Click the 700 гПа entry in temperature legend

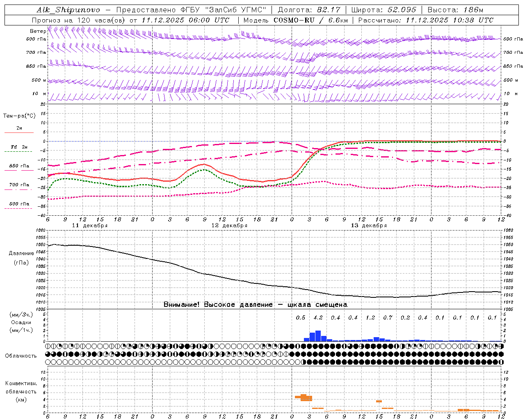[19, 185]
